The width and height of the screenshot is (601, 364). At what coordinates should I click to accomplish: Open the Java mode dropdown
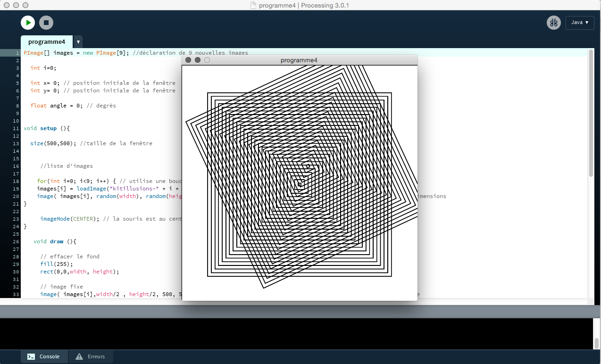click(579, 23)
